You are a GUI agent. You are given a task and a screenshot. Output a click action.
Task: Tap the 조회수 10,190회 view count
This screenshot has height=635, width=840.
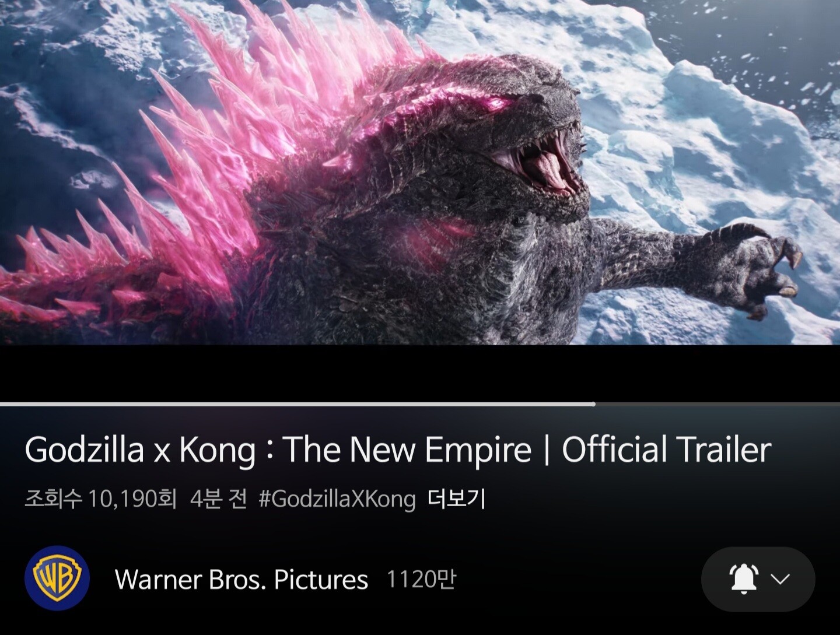[x=100, y=499]
